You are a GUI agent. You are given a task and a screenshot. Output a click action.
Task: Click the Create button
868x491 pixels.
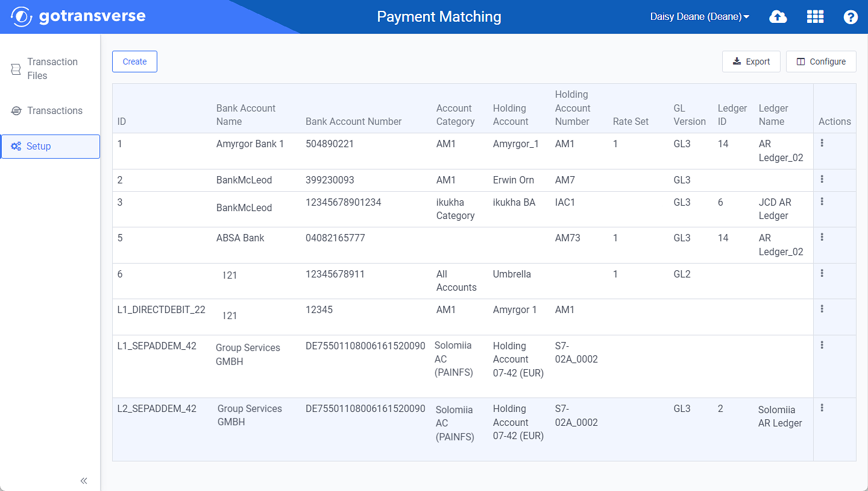134,62
